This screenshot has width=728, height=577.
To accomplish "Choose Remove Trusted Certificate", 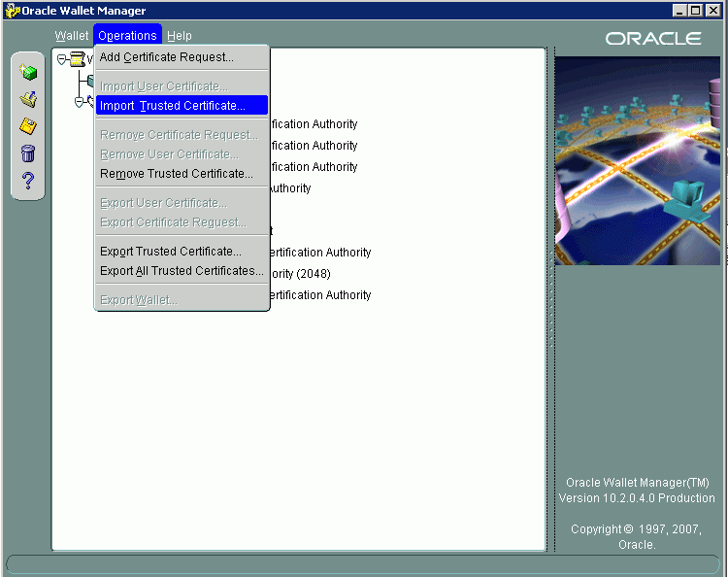I will (x=182, y=173).
